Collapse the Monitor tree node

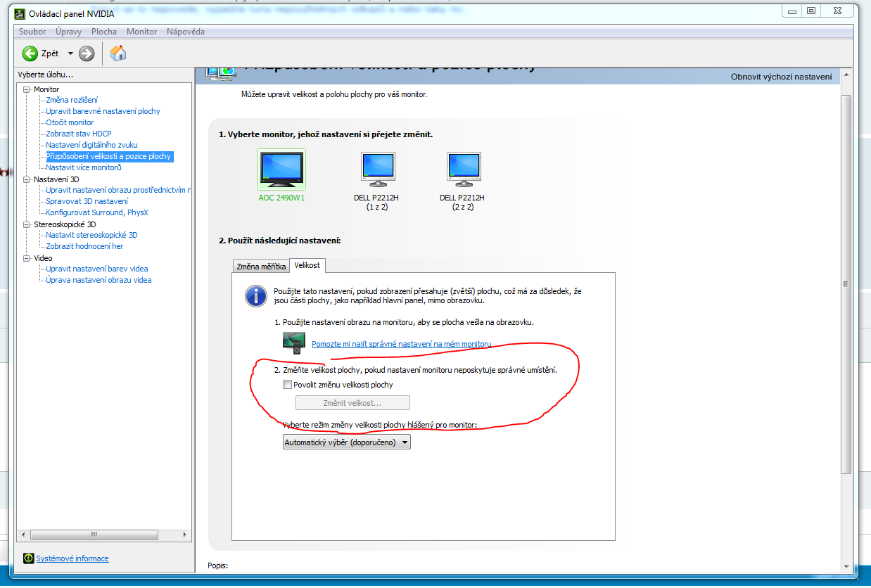27,89
